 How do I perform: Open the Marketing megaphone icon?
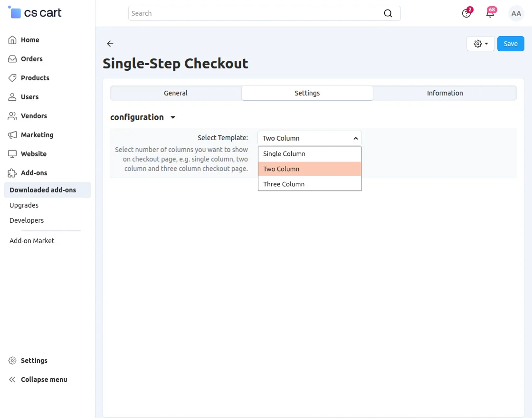12,135
